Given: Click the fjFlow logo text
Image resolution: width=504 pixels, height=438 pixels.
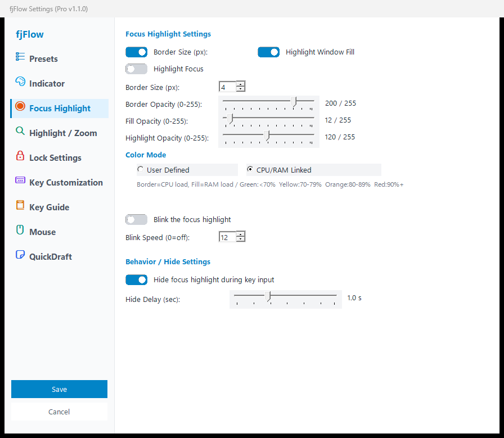Looking at the screenshot, I should pyautogui.click(x=30, y=34).
